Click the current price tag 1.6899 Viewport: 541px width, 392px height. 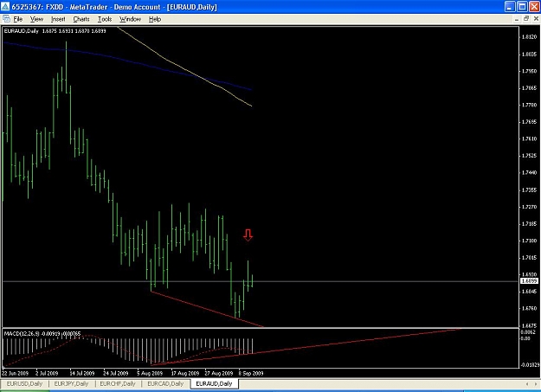click(x=528, y=281)
